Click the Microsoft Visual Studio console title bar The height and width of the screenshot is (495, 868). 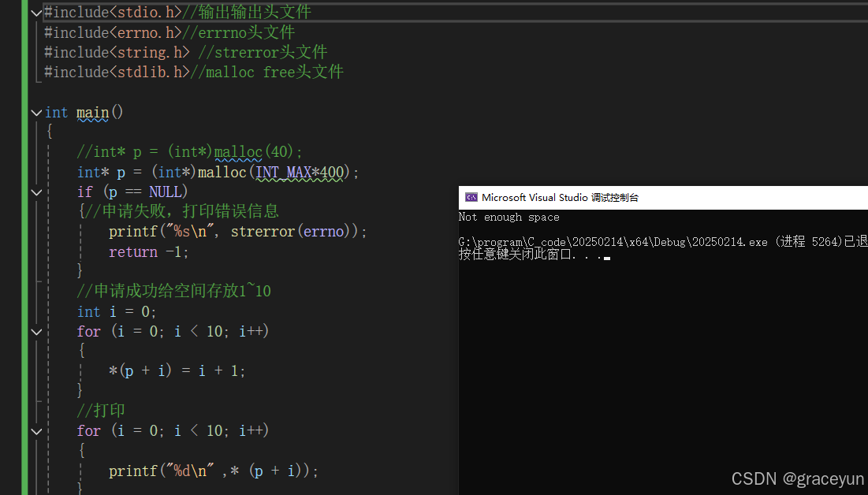point(663,198)
